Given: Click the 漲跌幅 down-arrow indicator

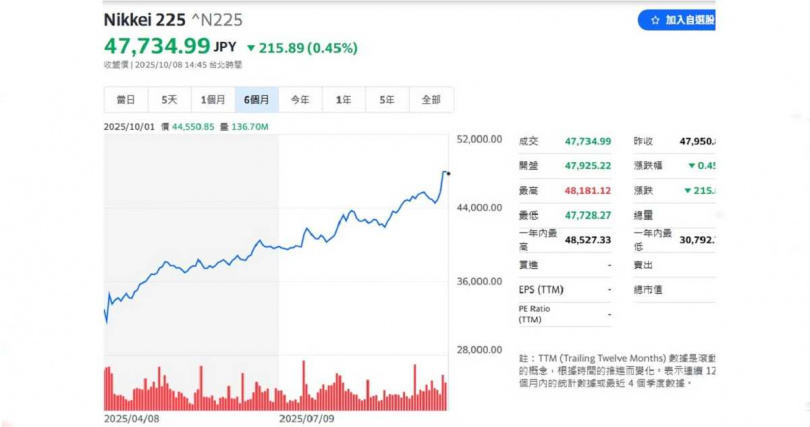Looking at the screenshot, I should click(x=689, y=166).
